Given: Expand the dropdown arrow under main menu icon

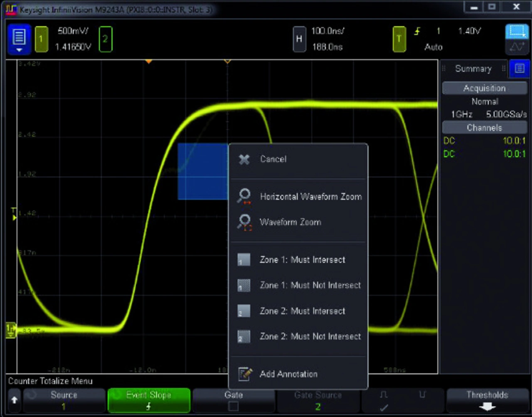Looking at the screenshot, I should coord(19,50).
